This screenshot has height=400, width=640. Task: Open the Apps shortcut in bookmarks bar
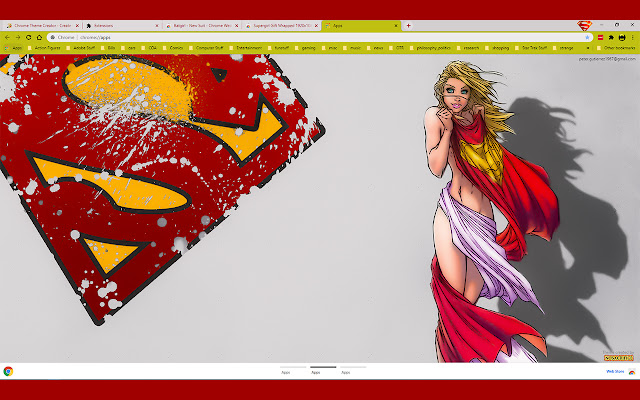pos(13,48)
